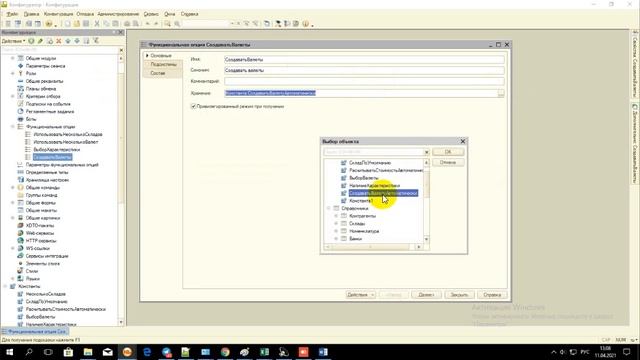The width and height of the screenshot is (640, 360).
Task: Collapse the Константы node in tree
Action: [x=5, y=286]
